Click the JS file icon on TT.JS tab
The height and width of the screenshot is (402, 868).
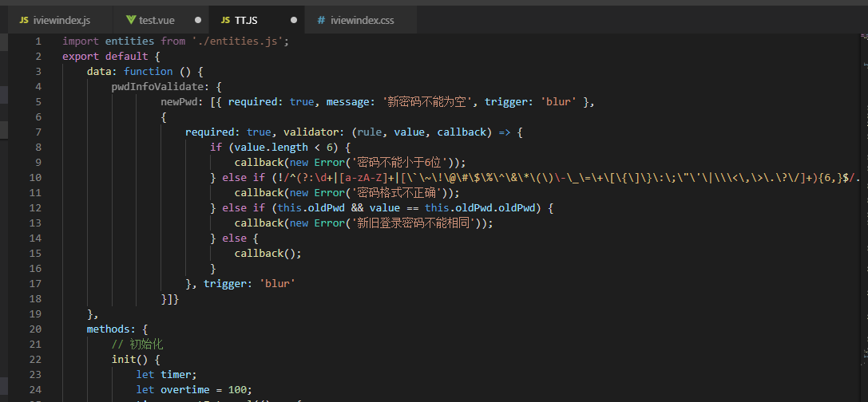coord(225,21)
